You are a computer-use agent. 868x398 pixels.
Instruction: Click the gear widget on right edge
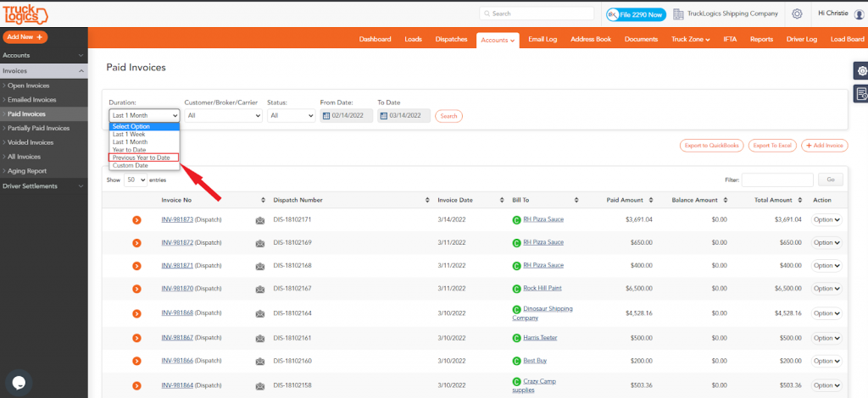861,71
